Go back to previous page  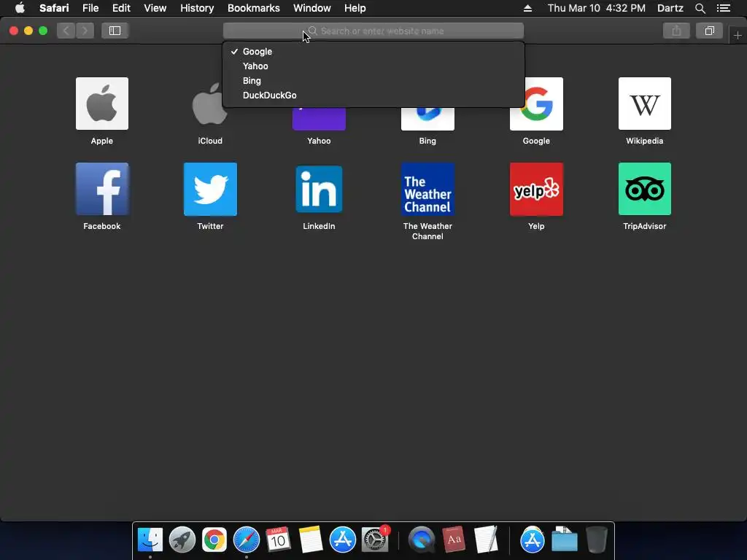pyautogui.click(x=66, y=31)
